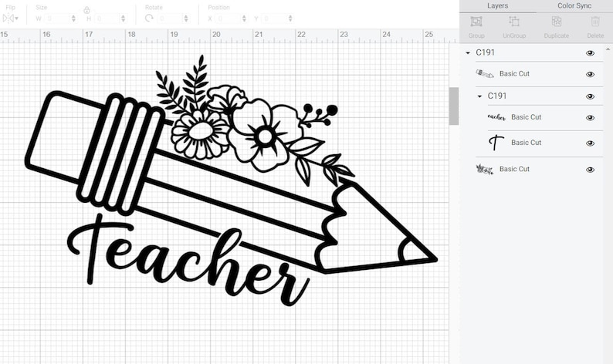Hide the flowers Basic Cut layer
613x364 pixels.
tap(590, 170)
